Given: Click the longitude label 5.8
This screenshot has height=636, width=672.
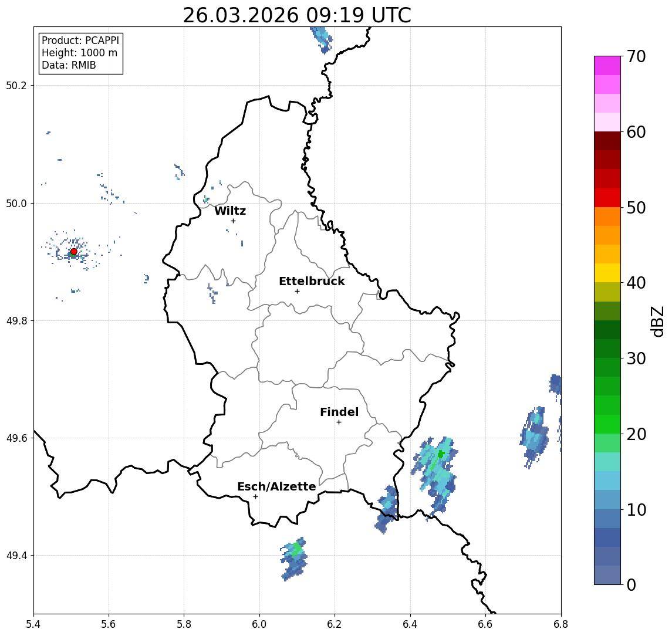Looking at the screenshot, I should (184, 624).
